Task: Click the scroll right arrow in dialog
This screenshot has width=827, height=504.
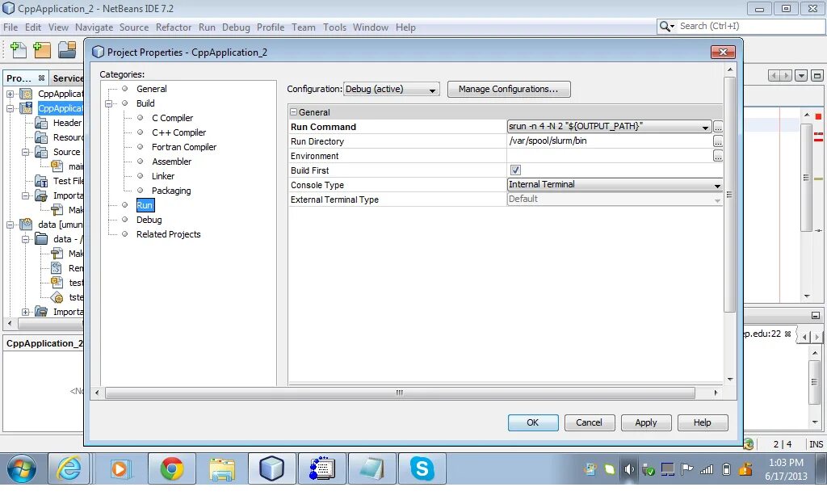Action: (716, 393)
